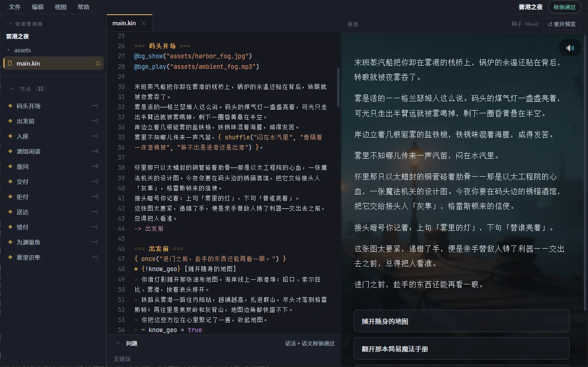Collapse the 问题 panel
This screenshot has height=367, width=588.
pyautogui.click(x=118, y=343)
